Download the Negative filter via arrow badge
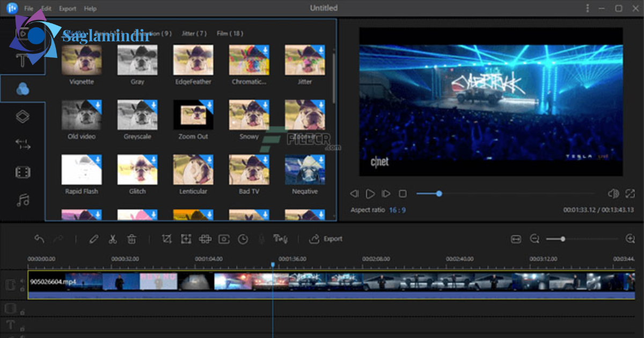The width and height of the screenshot is (644, 338). tap(320, 159)
